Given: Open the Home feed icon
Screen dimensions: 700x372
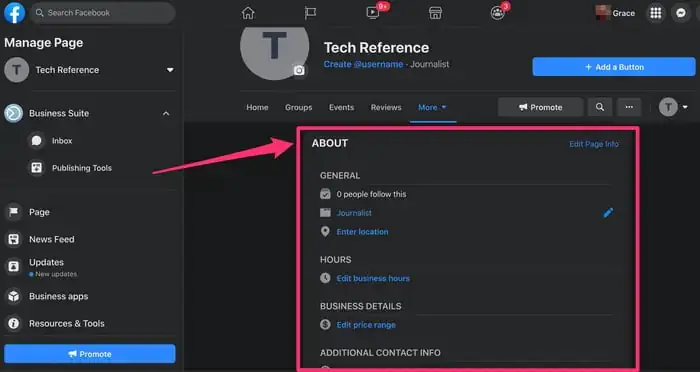Looking at the screenshot, I should coord(248,13).
